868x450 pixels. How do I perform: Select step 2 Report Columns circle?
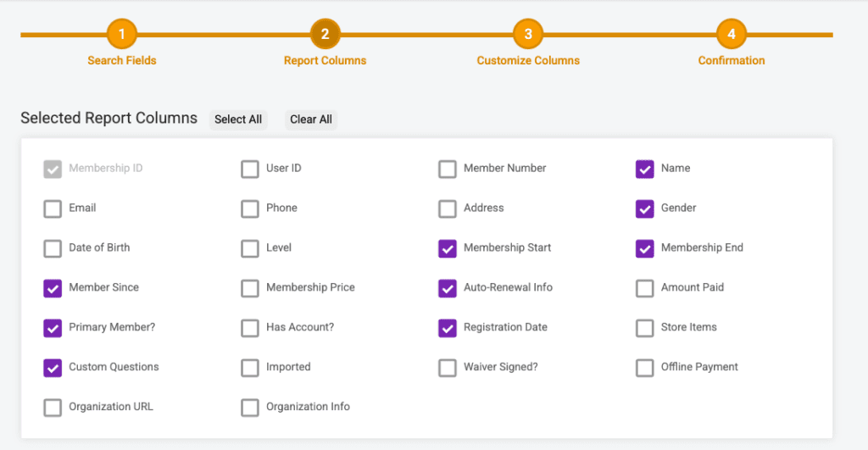(325, 35)
